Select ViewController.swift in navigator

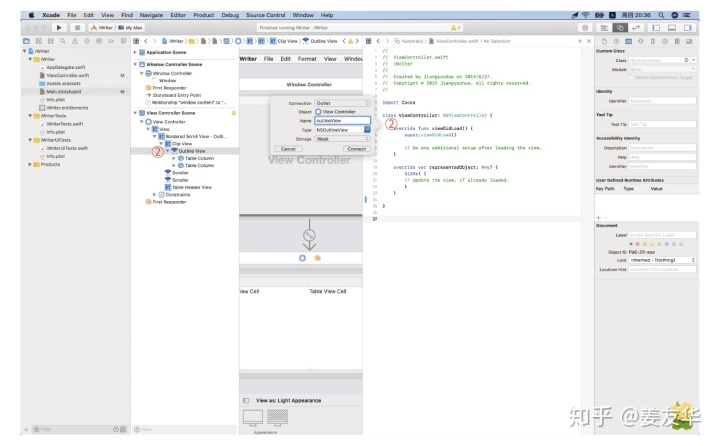click(68, 75)
